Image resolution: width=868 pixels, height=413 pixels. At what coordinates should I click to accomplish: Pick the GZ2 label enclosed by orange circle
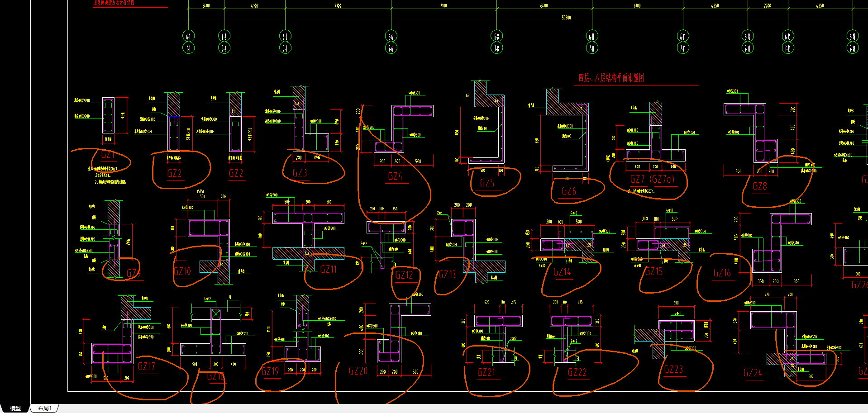point(175,173)
